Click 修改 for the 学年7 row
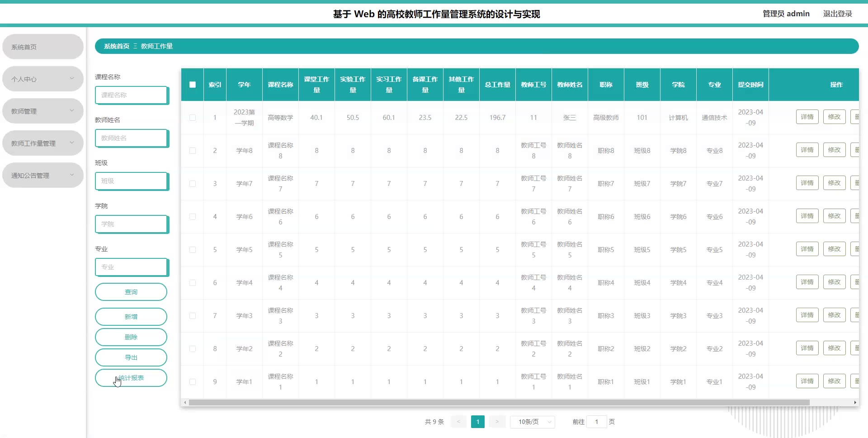The height and width of the screenshot is (438, 868). pos(834,183)
